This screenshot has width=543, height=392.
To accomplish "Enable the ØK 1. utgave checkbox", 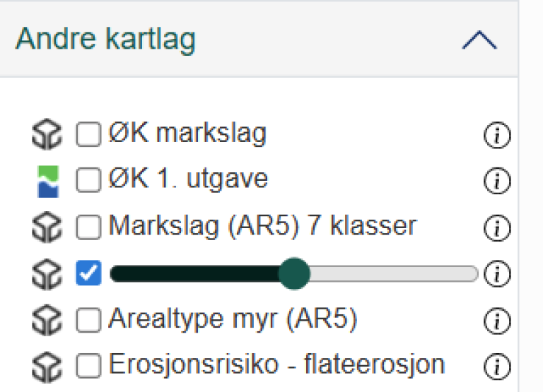I will (88, 181).
